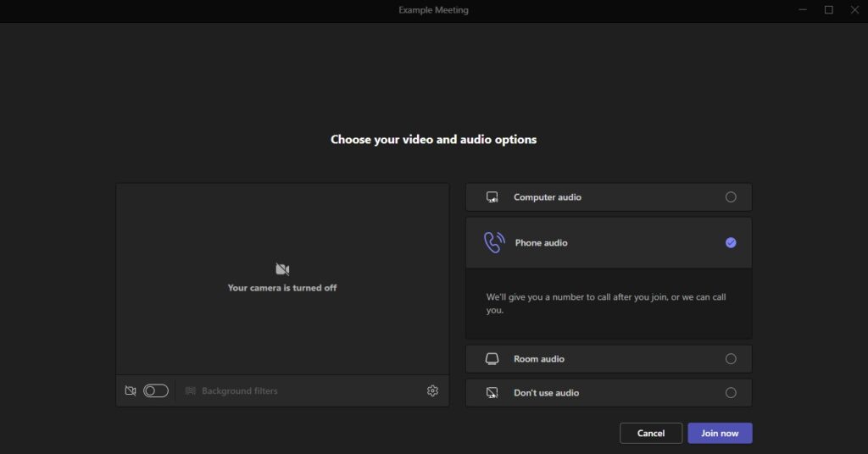Click the Don't use audio icon
This screenshot has height=454, width=868.
492,393
